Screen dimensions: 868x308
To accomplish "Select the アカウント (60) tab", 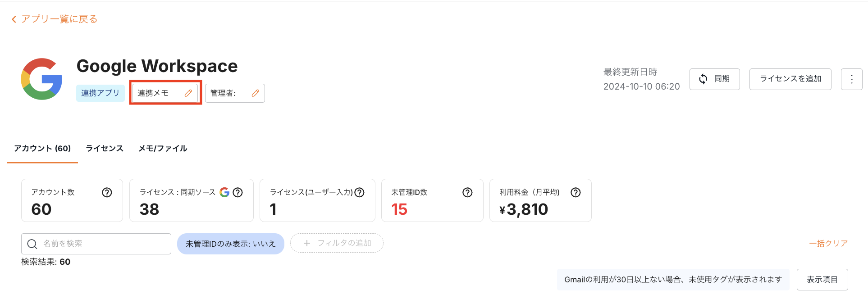I will 42,149.
